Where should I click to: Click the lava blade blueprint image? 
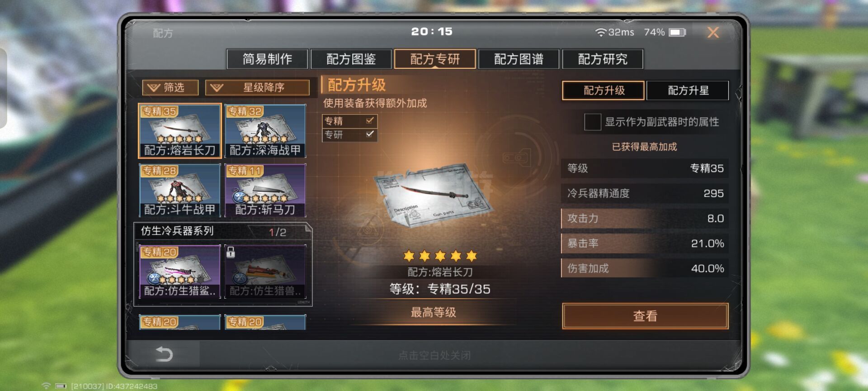point(433,195)
